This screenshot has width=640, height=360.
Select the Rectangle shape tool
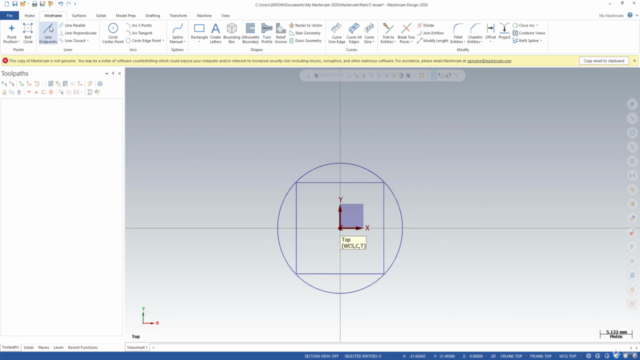coord(199,33)
